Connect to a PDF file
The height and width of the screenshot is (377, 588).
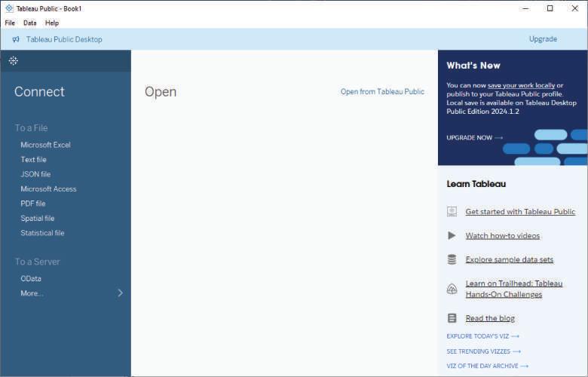(33, 204)
